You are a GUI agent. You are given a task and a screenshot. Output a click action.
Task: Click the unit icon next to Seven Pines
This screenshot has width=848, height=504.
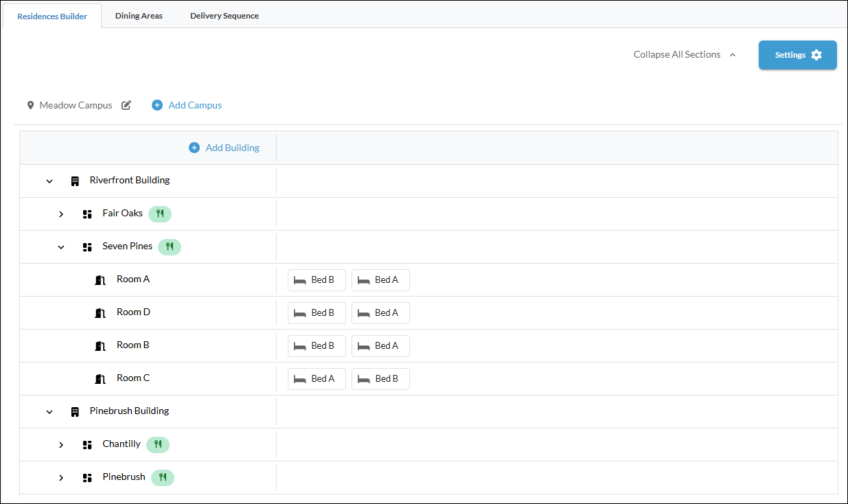tap(87, 247)
